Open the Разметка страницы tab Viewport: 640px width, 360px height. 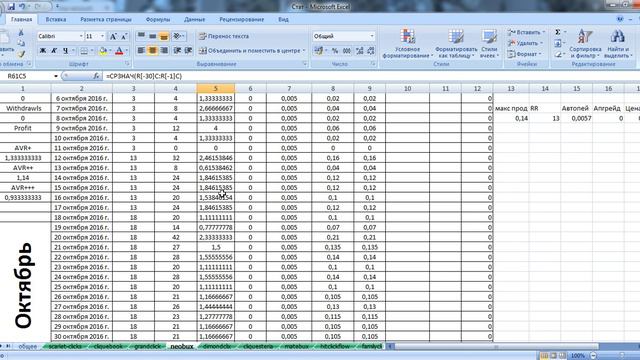[106, 19]
